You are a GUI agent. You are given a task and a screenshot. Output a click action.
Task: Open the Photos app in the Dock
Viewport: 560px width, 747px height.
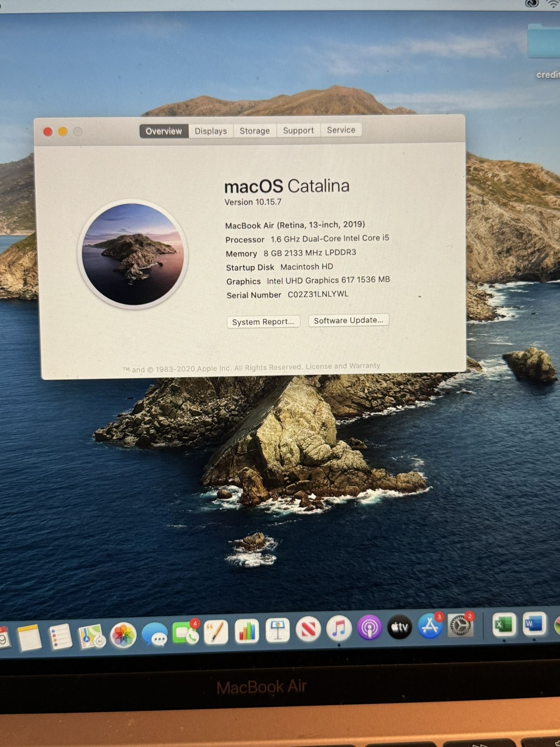coord(123,635)
